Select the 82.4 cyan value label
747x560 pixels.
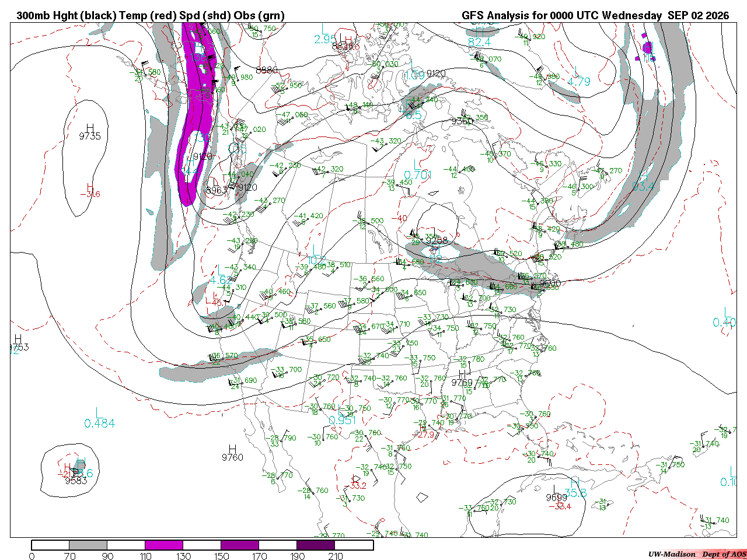pyautogui.click(x=479, y=43)
